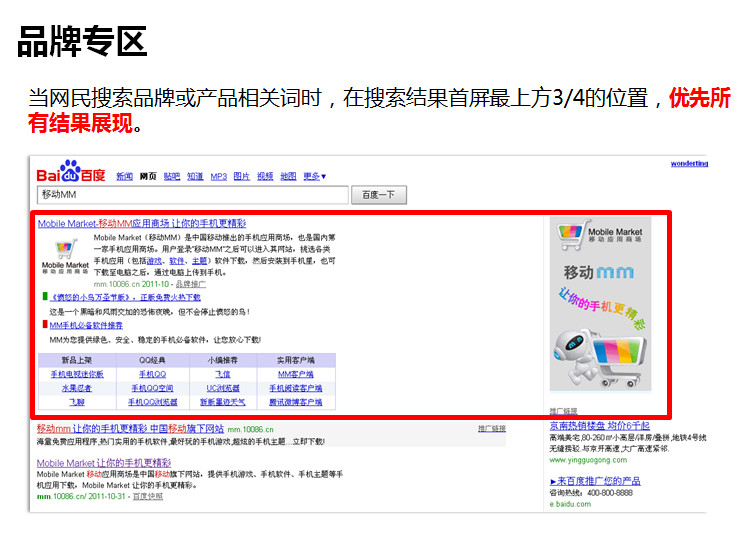Click the Baidu logo

[x=71, y=171]
